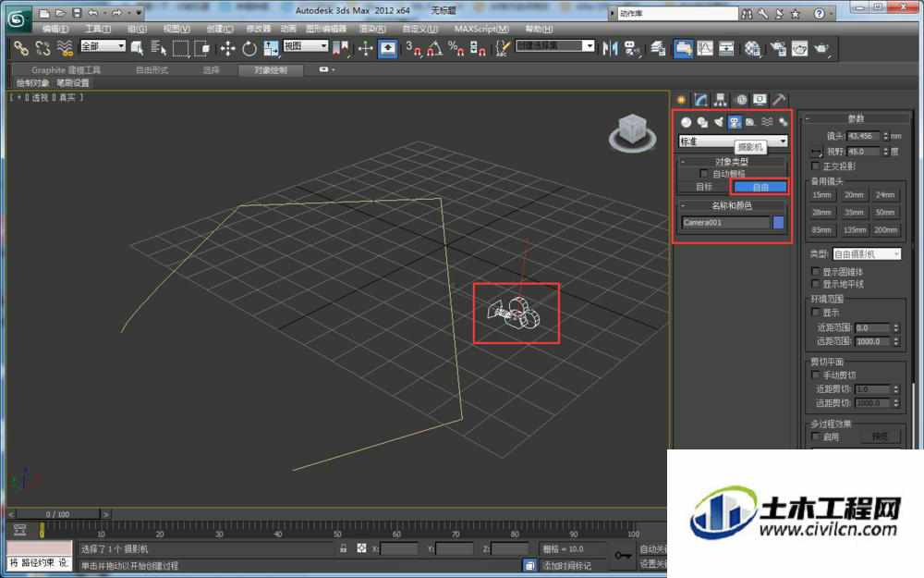Open the Mirror tool

(610, 48)
